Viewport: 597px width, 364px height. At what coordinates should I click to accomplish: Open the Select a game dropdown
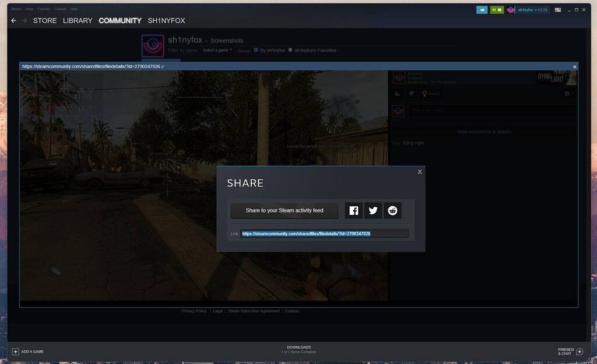click(x=216, y=50)
